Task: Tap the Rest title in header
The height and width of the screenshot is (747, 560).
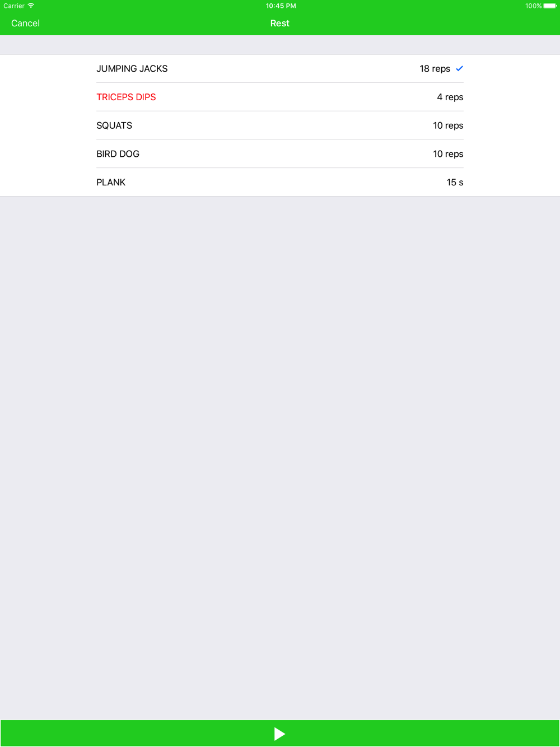Action: 279,23
